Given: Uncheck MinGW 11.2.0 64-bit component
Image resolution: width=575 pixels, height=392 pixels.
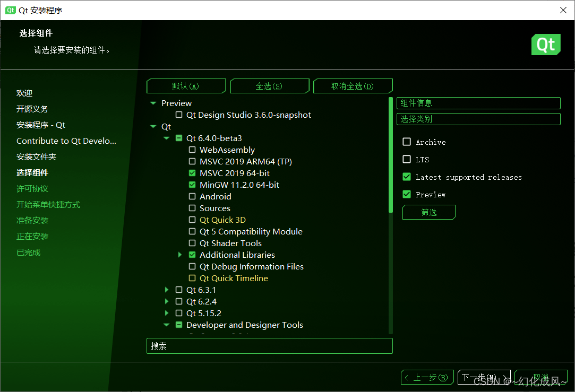Looking at the screenshot, I should click(x=192, y=185).
